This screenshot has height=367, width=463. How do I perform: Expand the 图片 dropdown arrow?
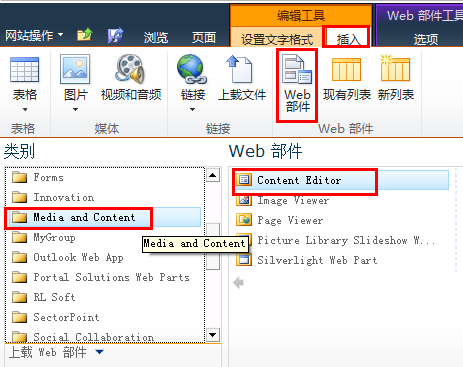tap(75, 110)
